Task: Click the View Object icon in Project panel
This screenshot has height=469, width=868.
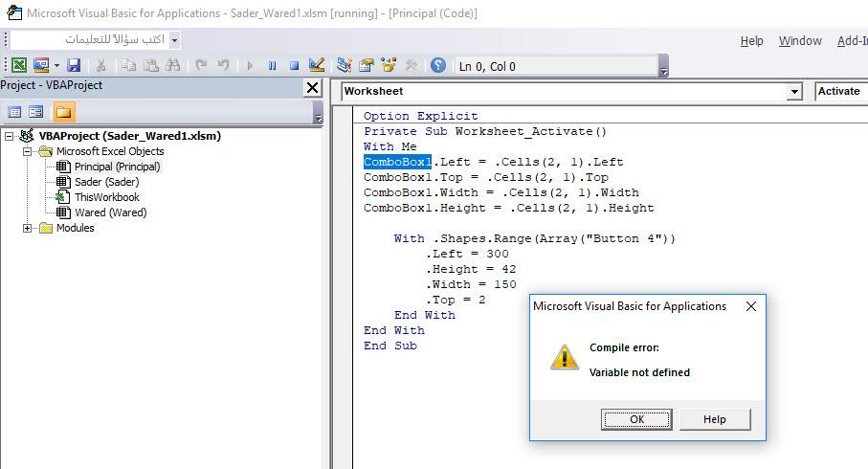Action: [x=36, y=112]
